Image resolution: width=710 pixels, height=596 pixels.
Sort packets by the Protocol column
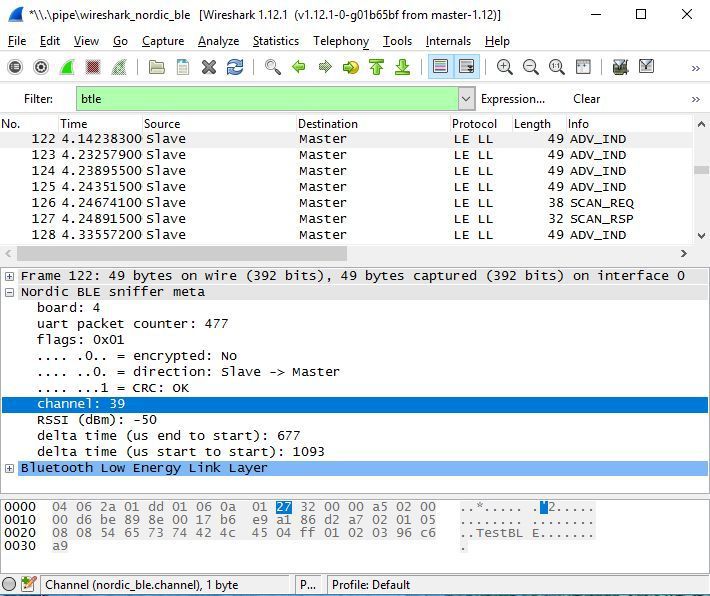pos(481,124)
